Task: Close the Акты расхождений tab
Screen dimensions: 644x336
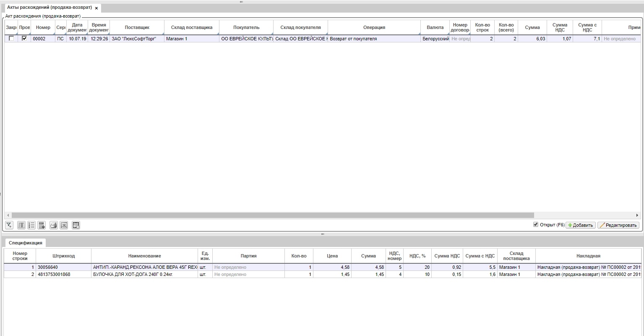Action: (96, 8)
